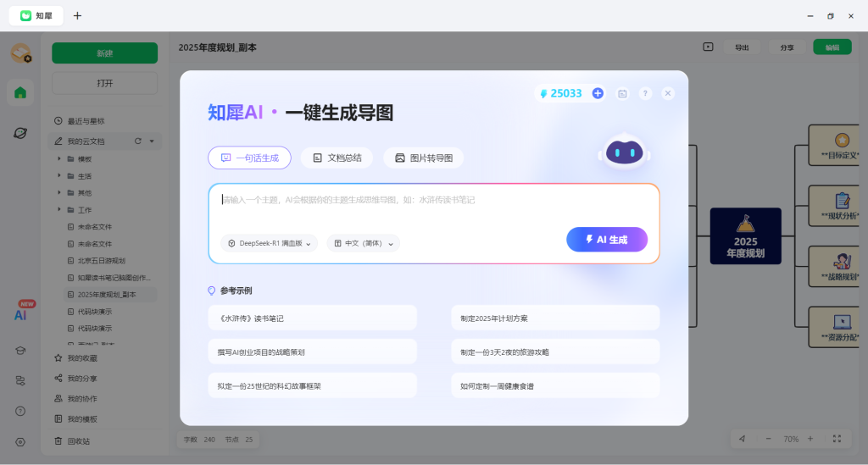This screenshot has height=465, width=868.
Task: Click the 25033 credits lightning badge
Action: pyautogui.click(x=561, y=93)
